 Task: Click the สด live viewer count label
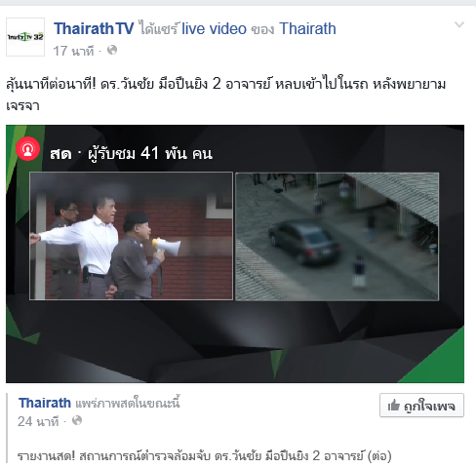(131, 153)
